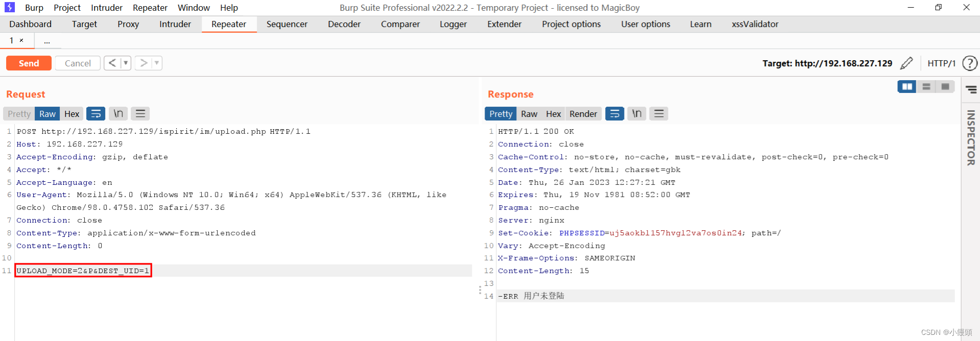Open xssValidator extension tab
Screen dimensions: 980x341
(755, 24)
